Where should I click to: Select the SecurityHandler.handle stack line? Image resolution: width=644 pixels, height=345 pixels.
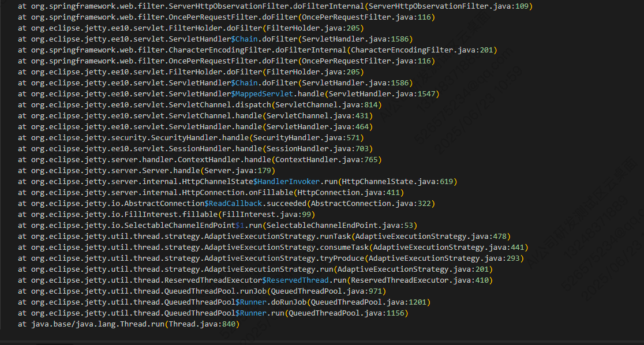(191, 137)
